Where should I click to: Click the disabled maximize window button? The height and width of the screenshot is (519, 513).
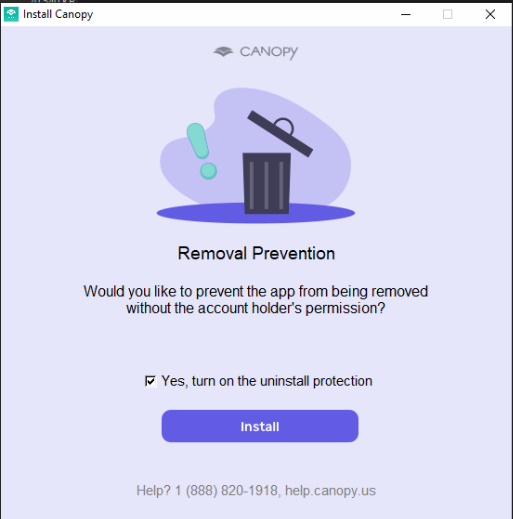pyautogui.click(x=447, y=14)
